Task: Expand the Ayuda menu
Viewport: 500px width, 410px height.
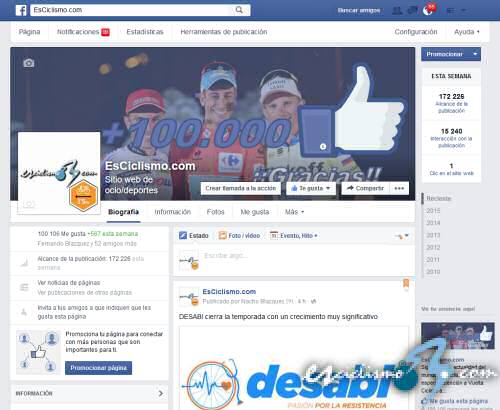Action: pos(467,32)
